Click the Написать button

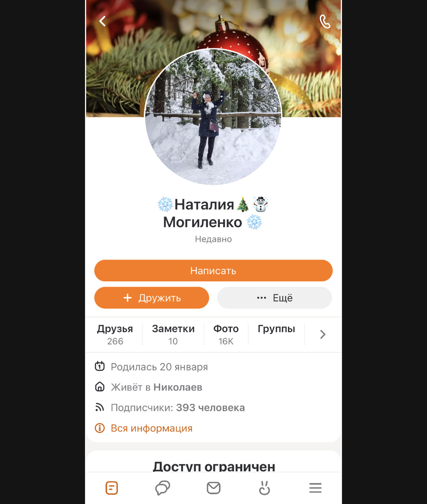click(213, 270)
